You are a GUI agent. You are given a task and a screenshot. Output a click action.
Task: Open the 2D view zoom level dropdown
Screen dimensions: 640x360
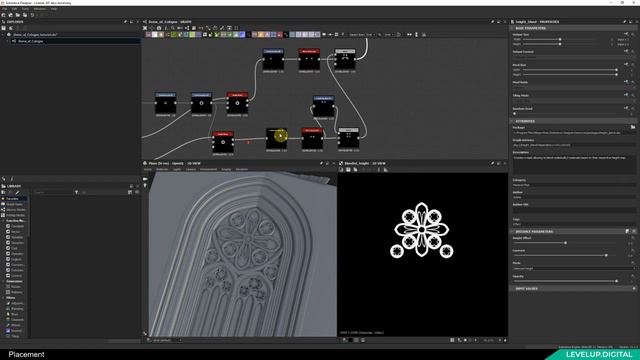tap(489, 340)
